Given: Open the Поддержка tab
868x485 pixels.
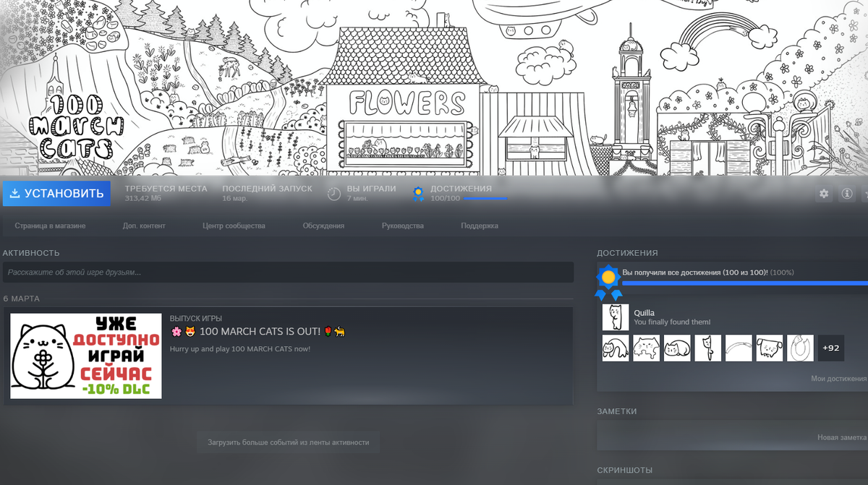Looking at the screenshot, I should pos(480,226).
